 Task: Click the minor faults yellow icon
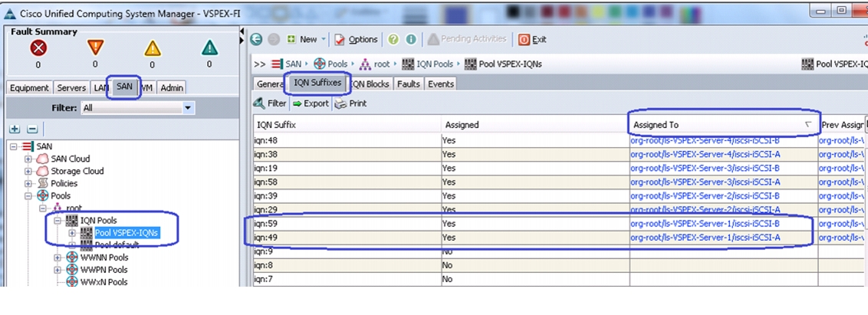(x=153, y=49)
